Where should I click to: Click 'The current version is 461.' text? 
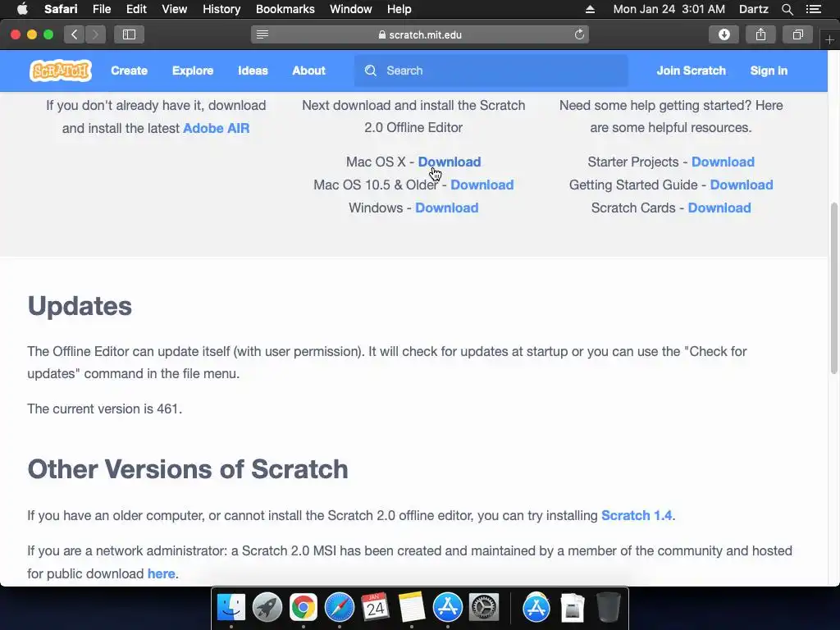coord(104,409)
